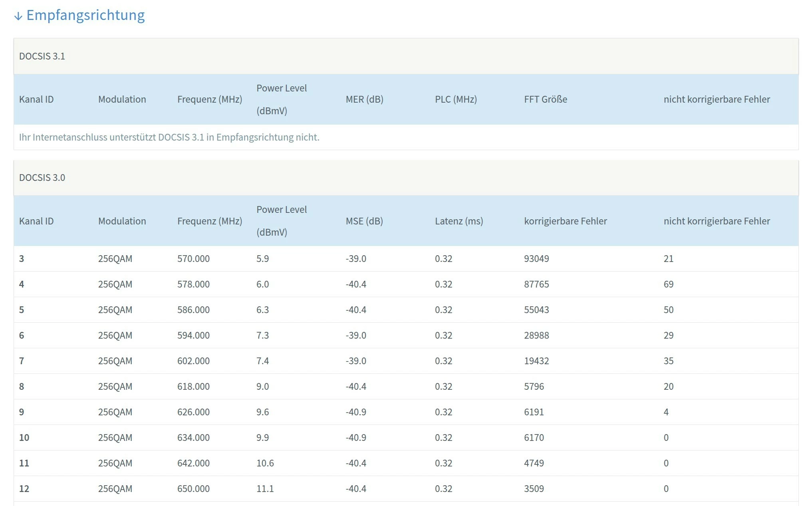812x506 pixels.
Task: Click the Empfangsrichtung heading
Action: pyautogui.click(x=85, y=15)
